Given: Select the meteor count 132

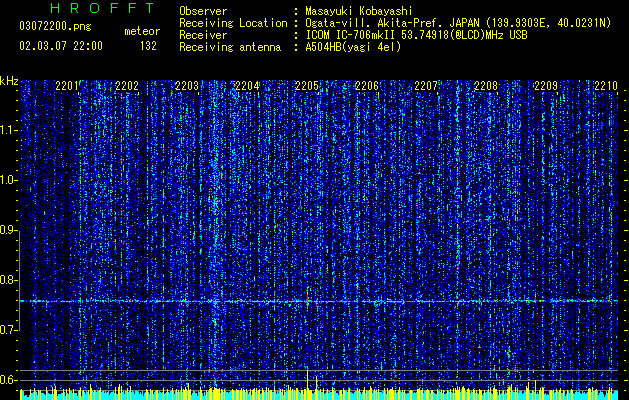Looking at the screenshot, I should (148, 46).
